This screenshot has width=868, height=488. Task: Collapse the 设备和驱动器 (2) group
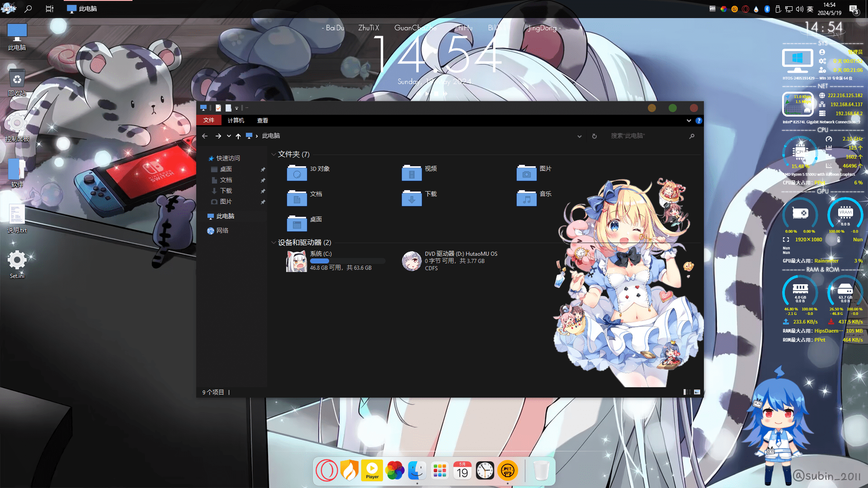pos(274,243)
